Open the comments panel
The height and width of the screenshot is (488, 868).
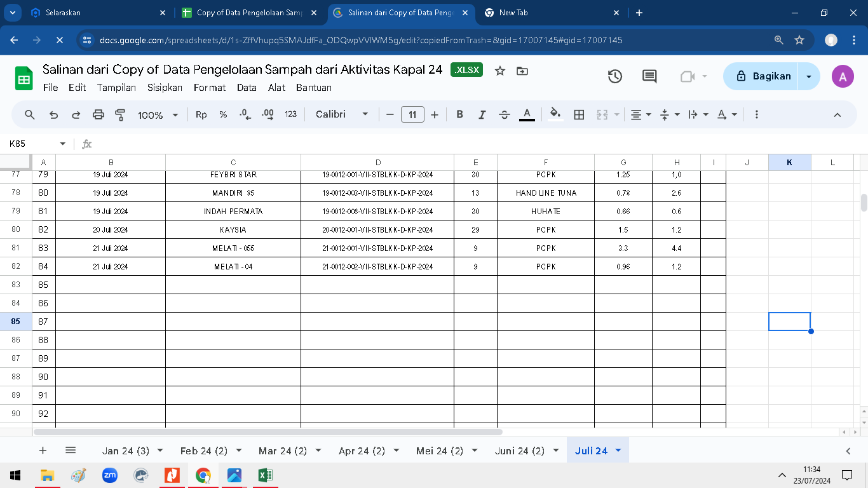[649, 76]
